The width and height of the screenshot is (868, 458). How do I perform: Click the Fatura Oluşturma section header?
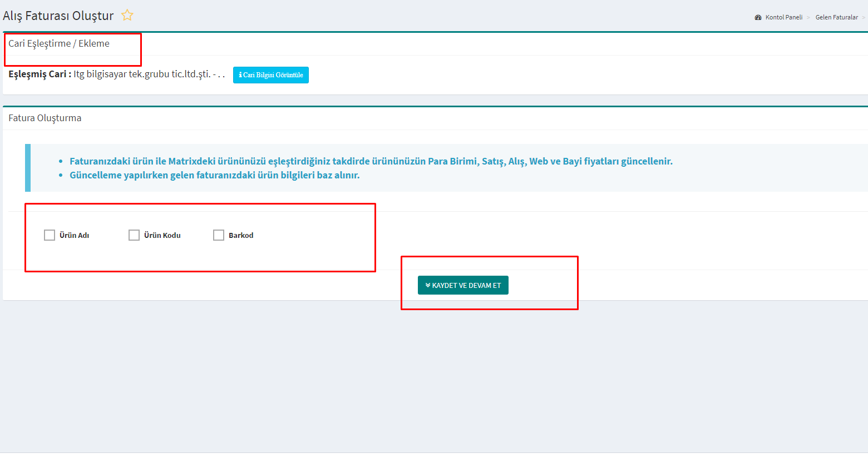[x=45, y=118]
